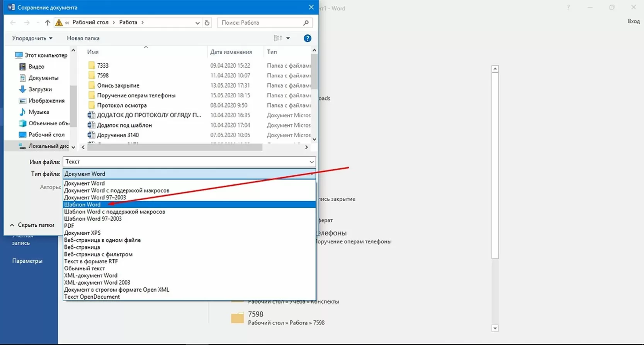The height and width of the screenshot is (345, 644).
Task: Select the Протокол осмотра folder icon
Action: [91, 105]
